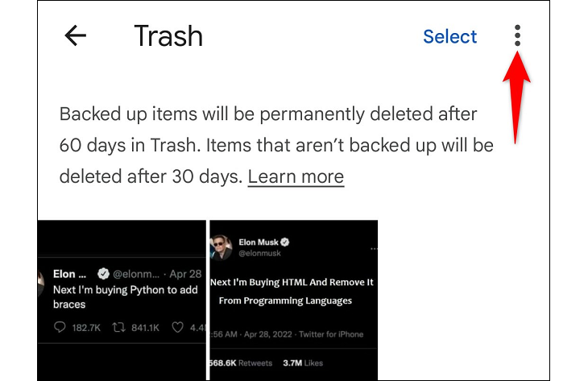Click the Trash page title

[168, 36]
